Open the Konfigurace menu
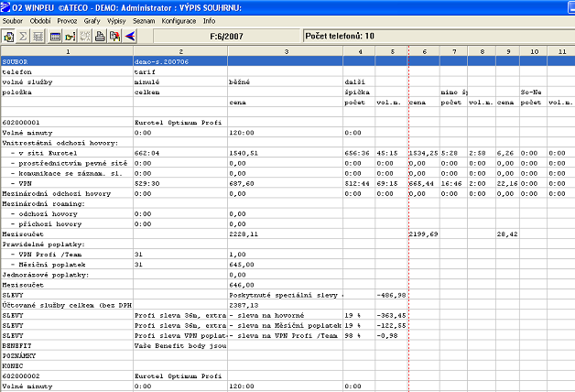This screenshot has height=392, width=575. (x=179, y=21)
